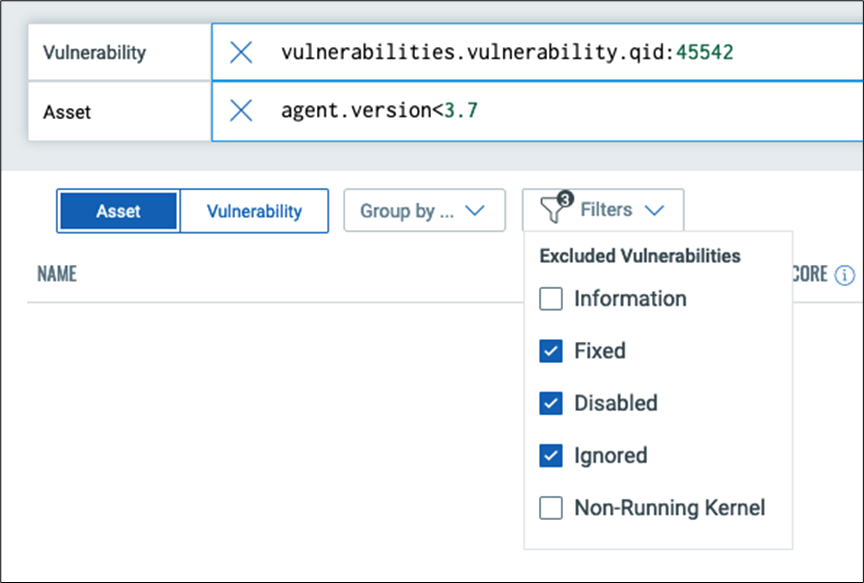Click the info icon beside SCORE
The image size is (864, 583).
846,274
